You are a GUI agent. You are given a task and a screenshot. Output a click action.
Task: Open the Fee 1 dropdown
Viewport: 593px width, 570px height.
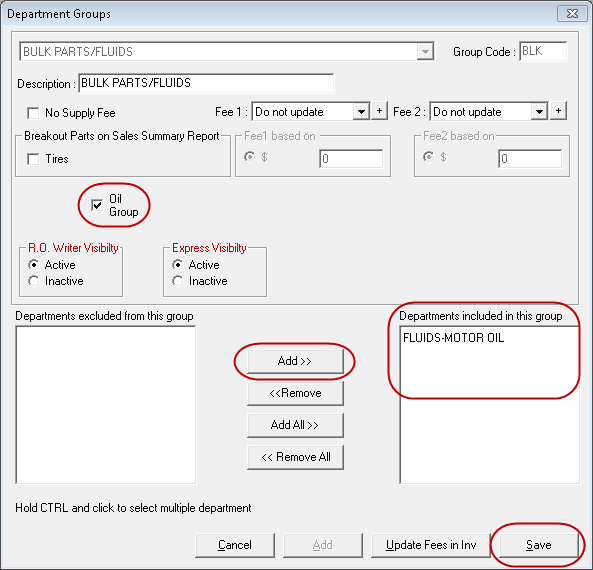361,112
